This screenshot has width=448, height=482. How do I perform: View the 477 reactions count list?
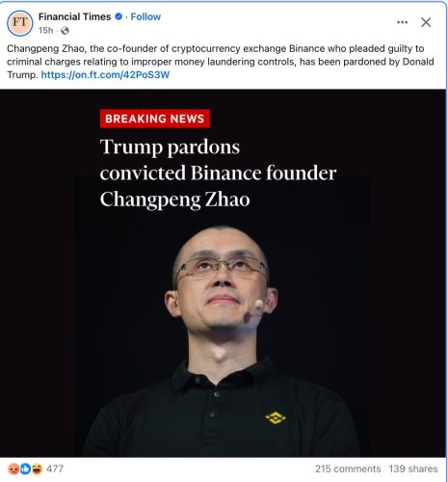tap(55, 469)
